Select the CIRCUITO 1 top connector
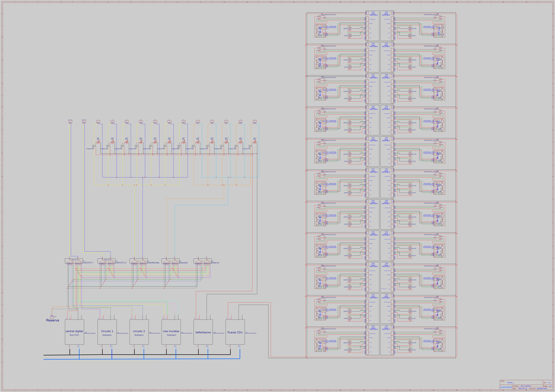This screenshot has height=392, width=555. (70, 122)
